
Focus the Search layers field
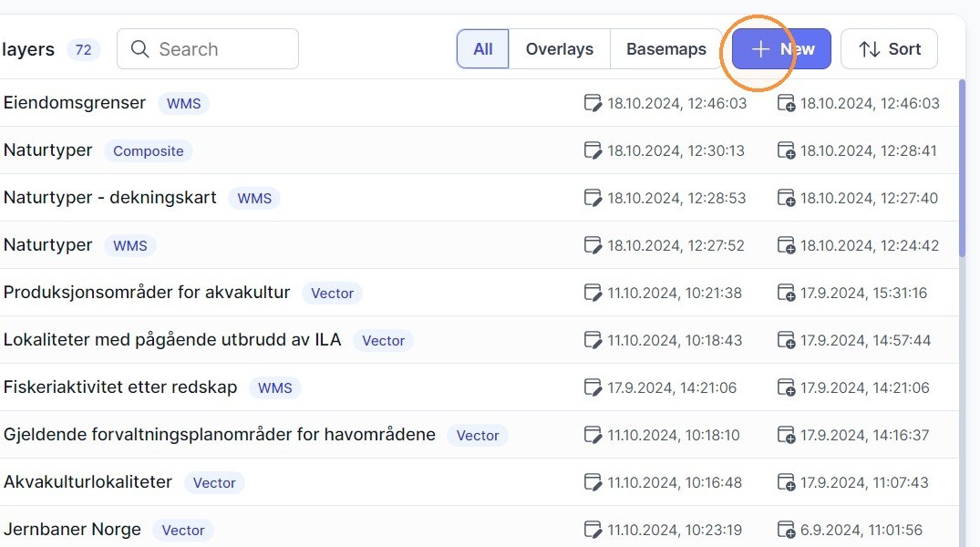(x=208, y=48)
